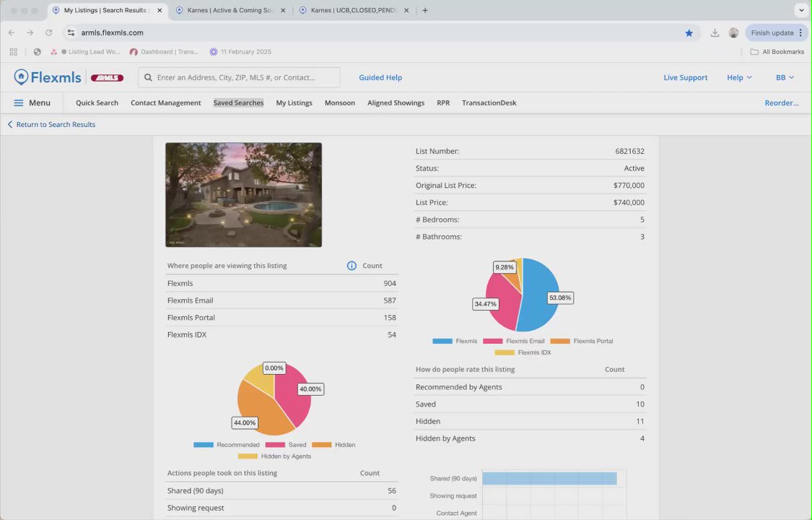The image size is (812, 520).
Task: Open Contact Management menu item
Action: (x=166, y=103)
